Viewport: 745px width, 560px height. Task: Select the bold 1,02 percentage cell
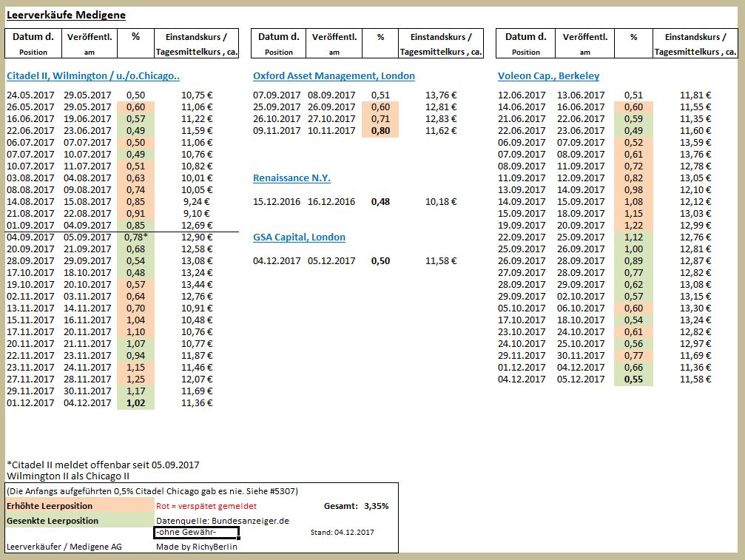click(x=135, y=402)
